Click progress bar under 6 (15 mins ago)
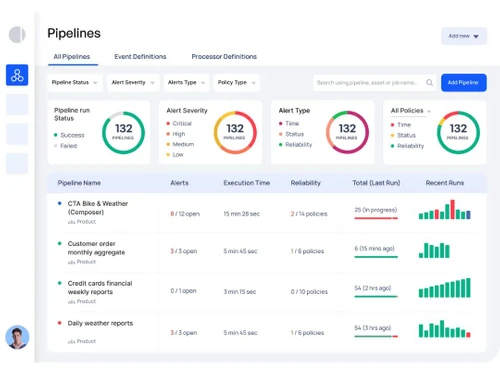The width and height of the screenshot is (500, 375). pos(376,257)
